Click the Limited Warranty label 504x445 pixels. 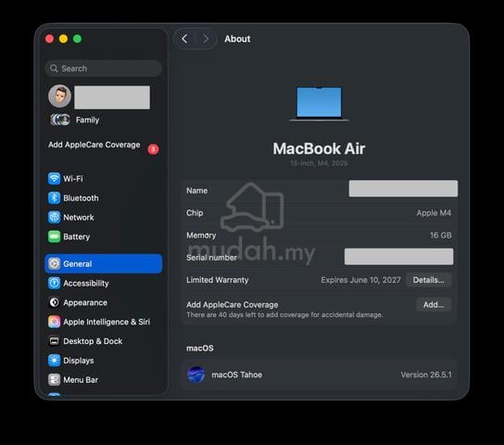(218, 280)
